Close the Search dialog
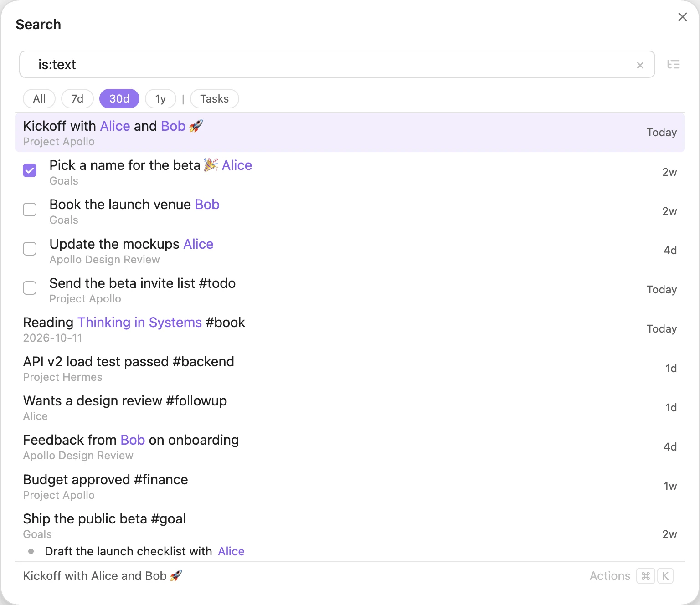 682,17
